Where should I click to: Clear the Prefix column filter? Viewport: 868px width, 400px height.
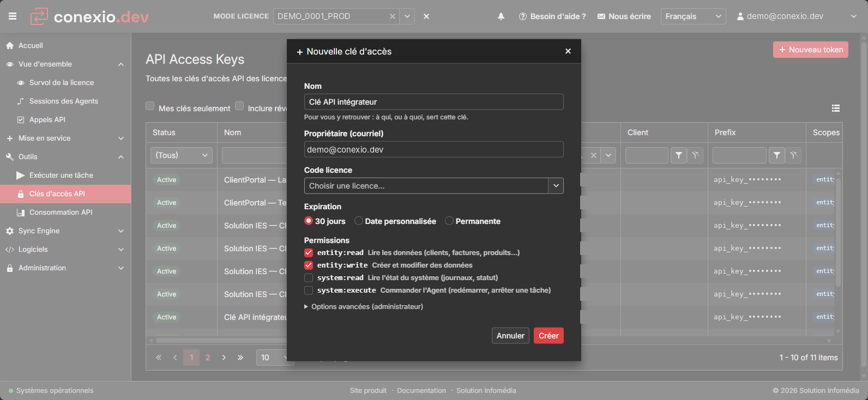[794, 155]
